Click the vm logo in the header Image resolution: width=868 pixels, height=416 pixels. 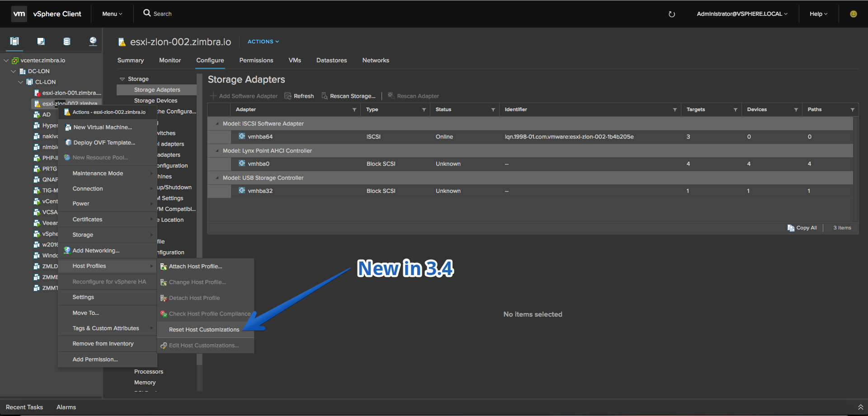(19, 14)
